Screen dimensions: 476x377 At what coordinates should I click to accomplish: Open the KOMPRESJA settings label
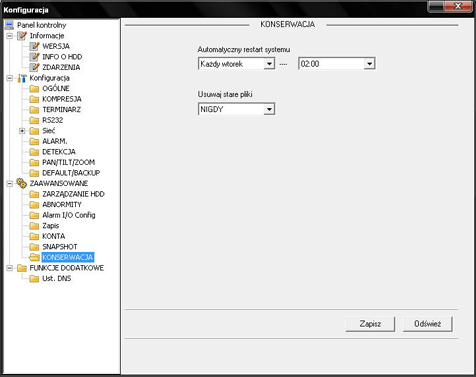pyautogui.click(x=62, y=99)
